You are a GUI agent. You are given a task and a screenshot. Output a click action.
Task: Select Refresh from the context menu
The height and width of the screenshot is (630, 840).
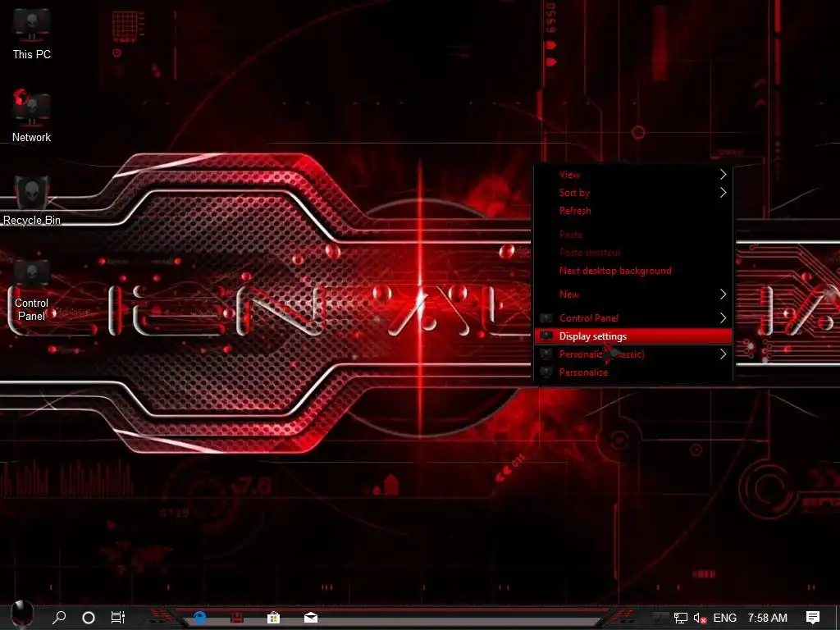click(x=633, y=211)
